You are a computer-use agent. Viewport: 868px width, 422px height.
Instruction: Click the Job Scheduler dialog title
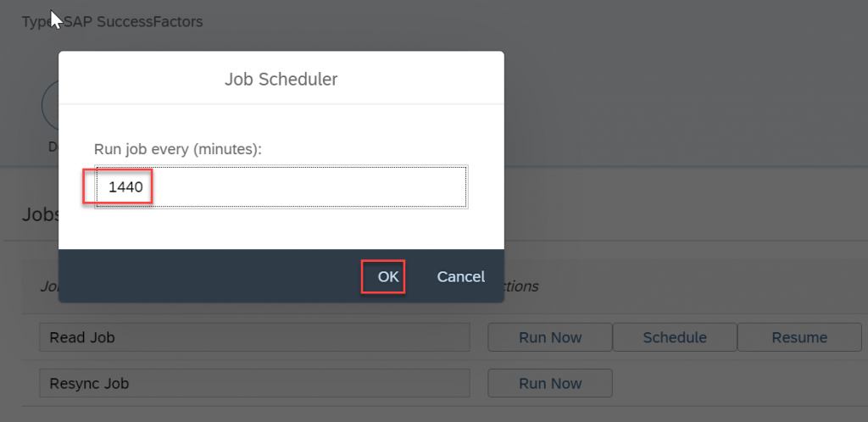point(281,79)
